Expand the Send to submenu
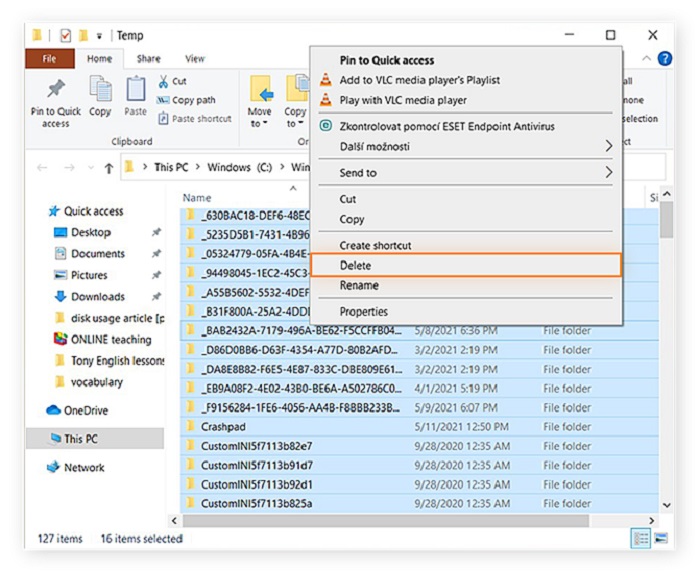This screenshot has height=573, width=700. [466, 172]
